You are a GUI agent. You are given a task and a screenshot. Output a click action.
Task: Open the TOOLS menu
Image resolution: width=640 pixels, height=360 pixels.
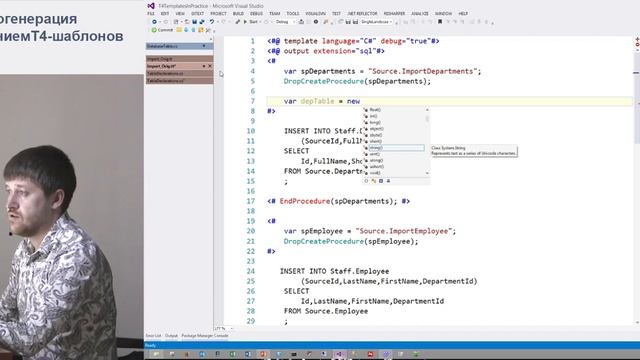(293, 13)
